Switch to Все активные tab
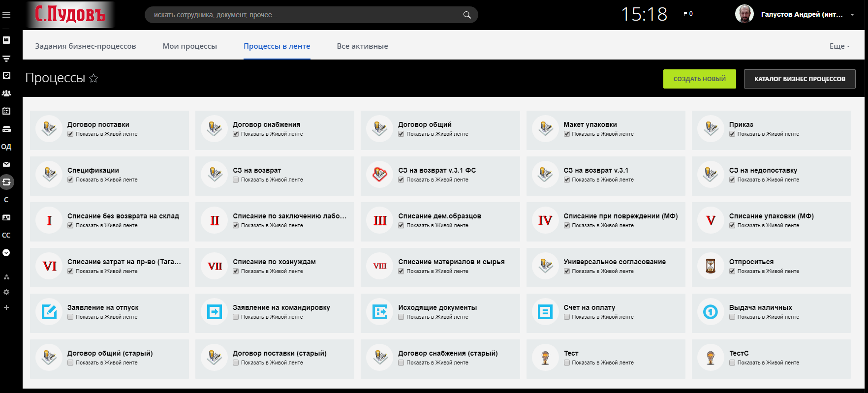The width and height of the screenshot is (868, 393). coord(363,46)
